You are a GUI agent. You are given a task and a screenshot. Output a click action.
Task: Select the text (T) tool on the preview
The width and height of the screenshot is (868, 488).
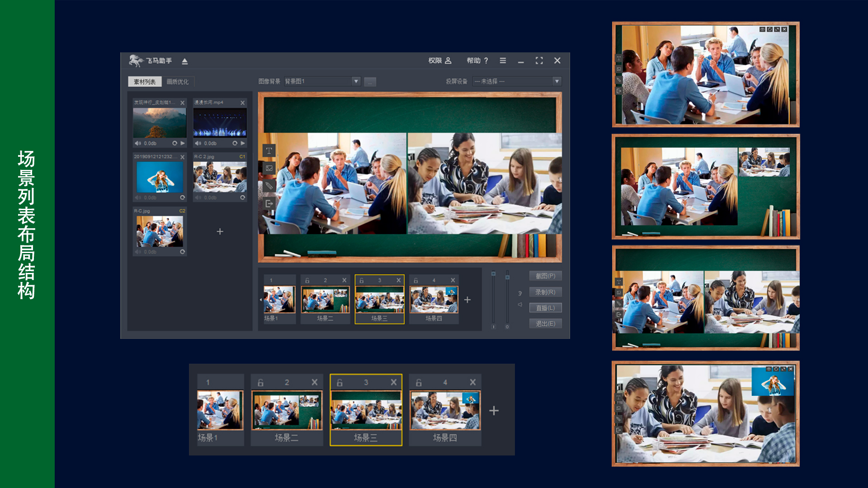pos(269,151)
